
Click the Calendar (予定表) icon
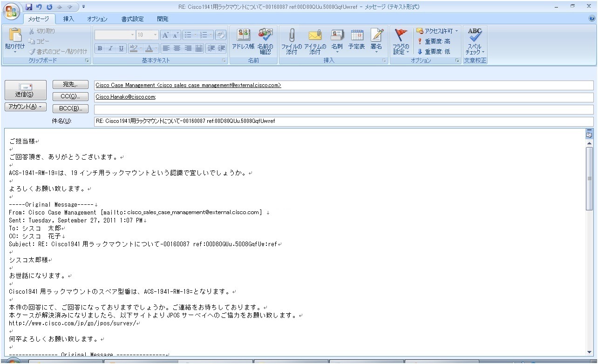(357, 41)
